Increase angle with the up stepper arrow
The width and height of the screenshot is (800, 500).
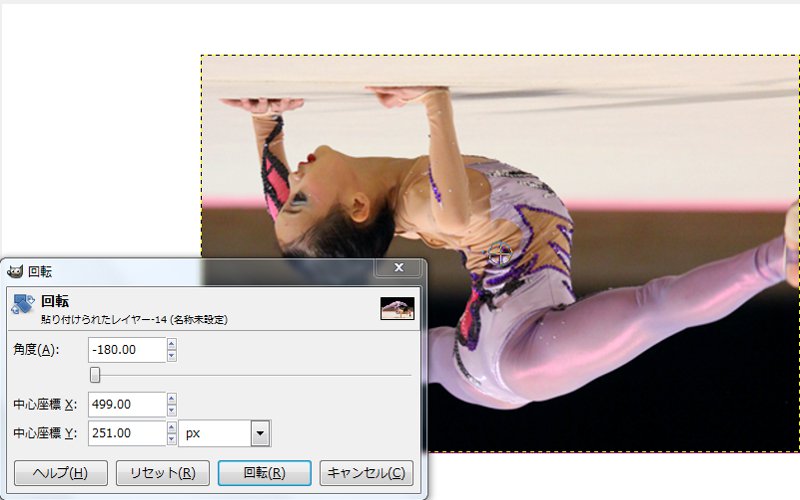[x=172, y=344]
